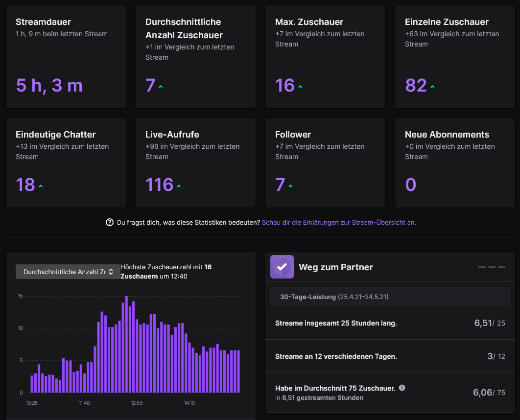The height and width of the screenshot is (420, 520).
Task: Click the 12:55 label on chart axis
Action: (x=137, y=403)
